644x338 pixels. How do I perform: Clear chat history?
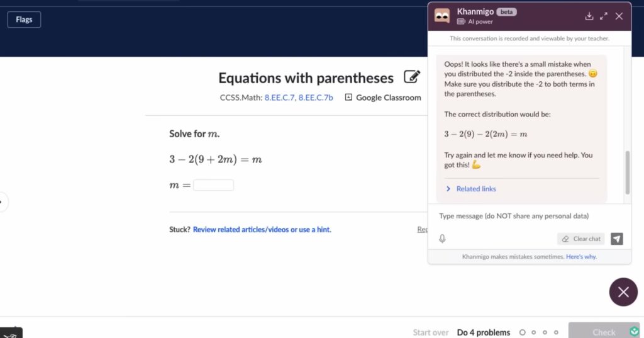pyautogui.click(x=581, y=239)
